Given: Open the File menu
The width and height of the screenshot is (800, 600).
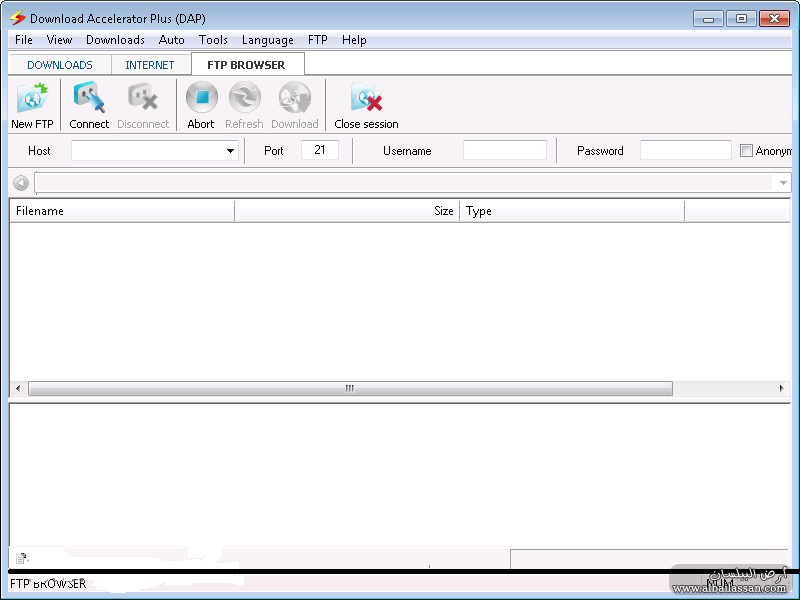Looking at the screenshot, I should click(x=24, y=40).
